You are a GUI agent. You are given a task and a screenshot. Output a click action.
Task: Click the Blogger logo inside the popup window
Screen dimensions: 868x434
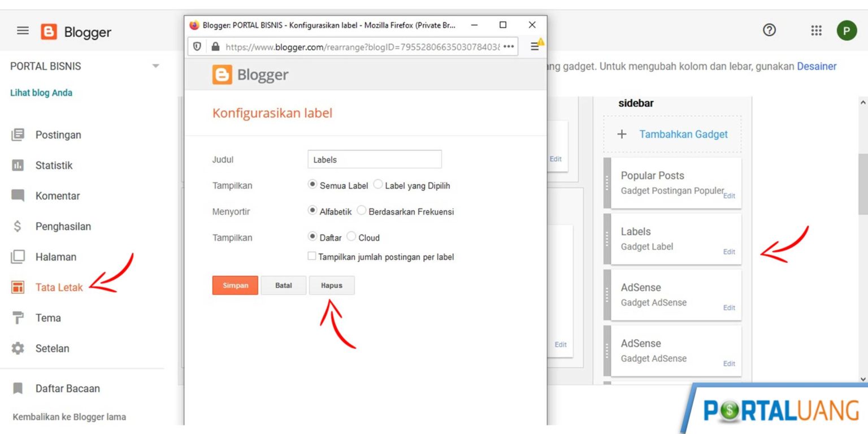250,75
